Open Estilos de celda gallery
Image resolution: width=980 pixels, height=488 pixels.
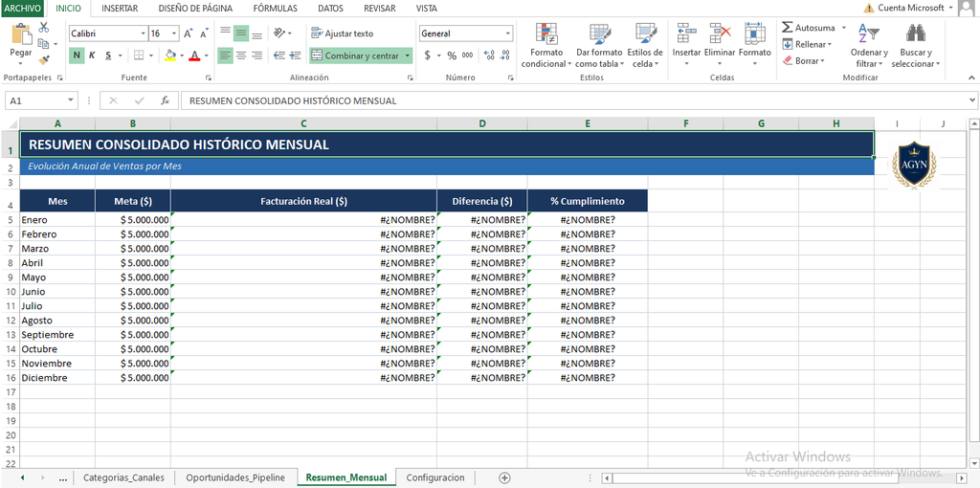[x=645, y=46]
